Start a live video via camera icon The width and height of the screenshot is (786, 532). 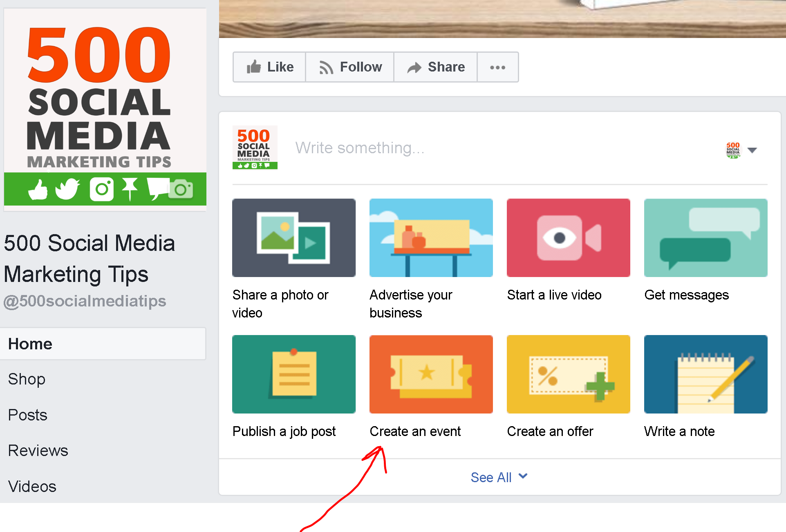568,238
